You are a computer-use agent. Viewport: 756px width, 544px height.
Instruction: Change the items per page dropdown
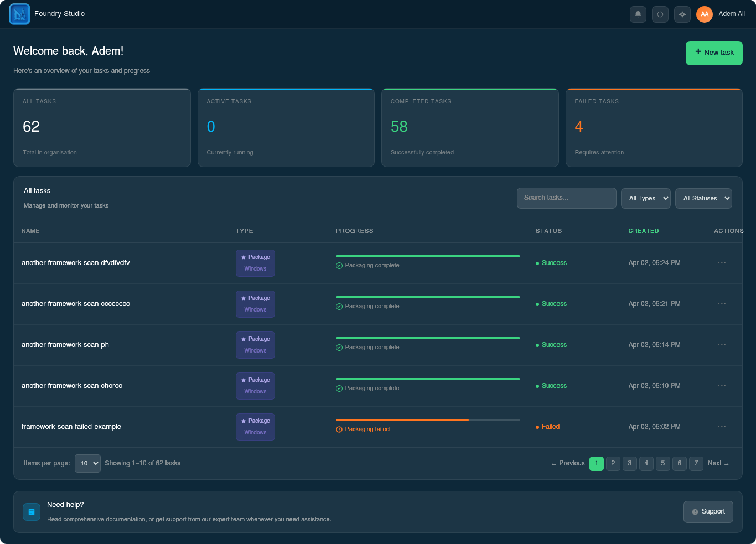[87, 463]
